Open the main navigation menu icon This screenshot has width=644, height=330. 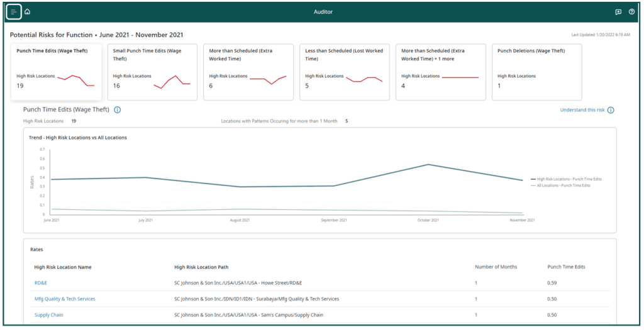point(14,12)
